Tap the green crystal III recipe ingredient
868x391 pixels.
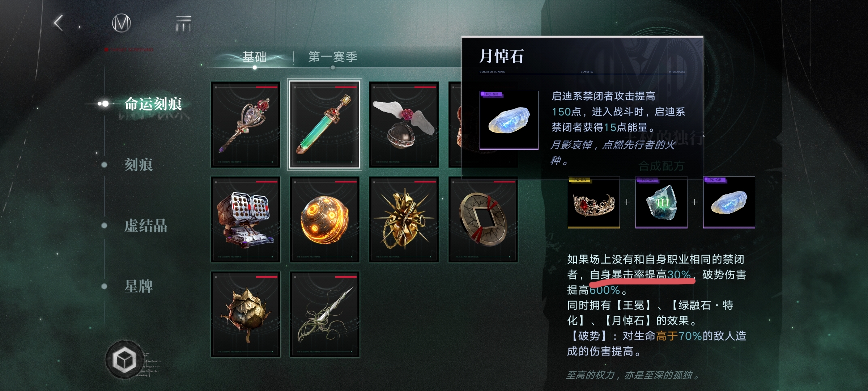(x=661, y=202)
